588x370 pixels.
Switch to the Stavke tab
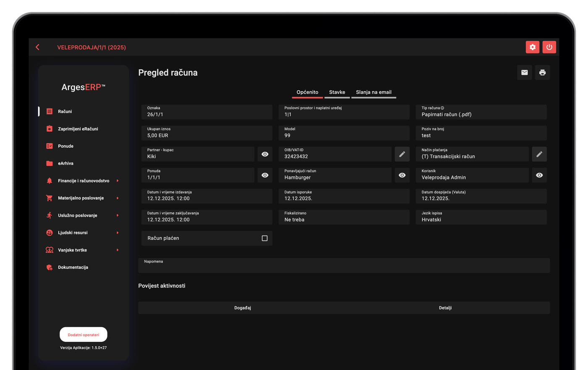[x=337, y=92]
